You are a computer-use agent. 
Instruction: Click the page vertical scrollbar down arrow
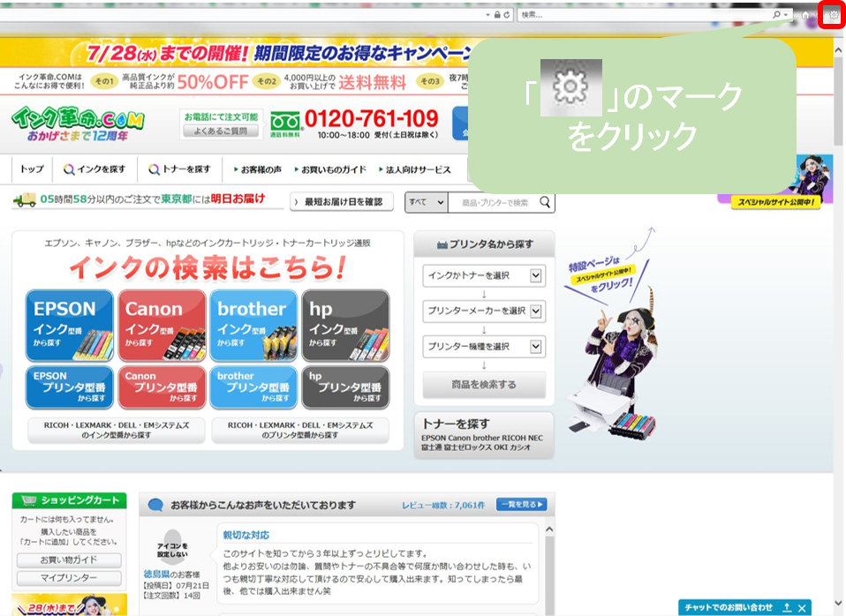pos(838,603)
